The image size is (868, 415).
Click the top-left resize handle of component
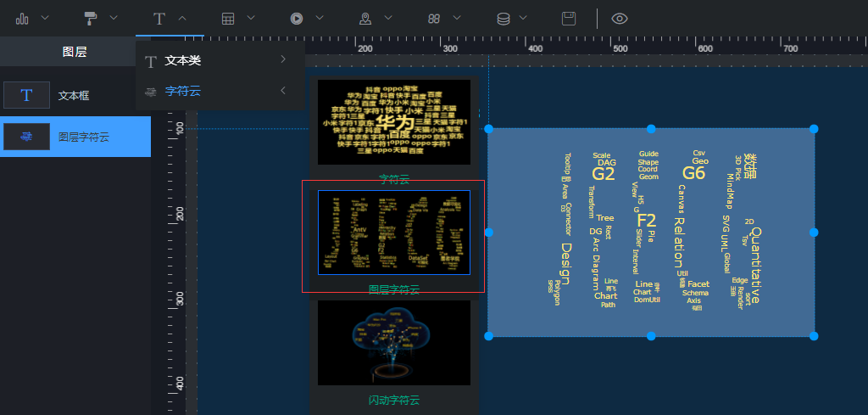[489, 129]
